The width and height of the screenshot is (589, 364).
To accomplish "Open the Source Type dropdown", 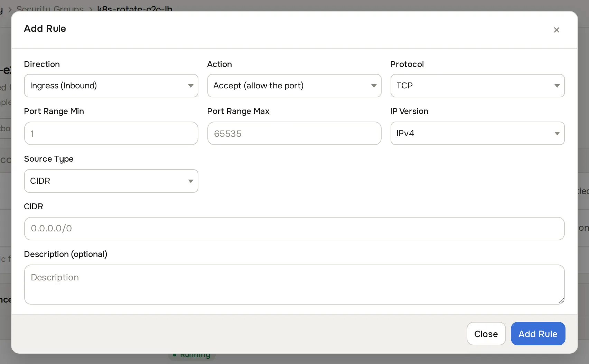I will 111,181.
